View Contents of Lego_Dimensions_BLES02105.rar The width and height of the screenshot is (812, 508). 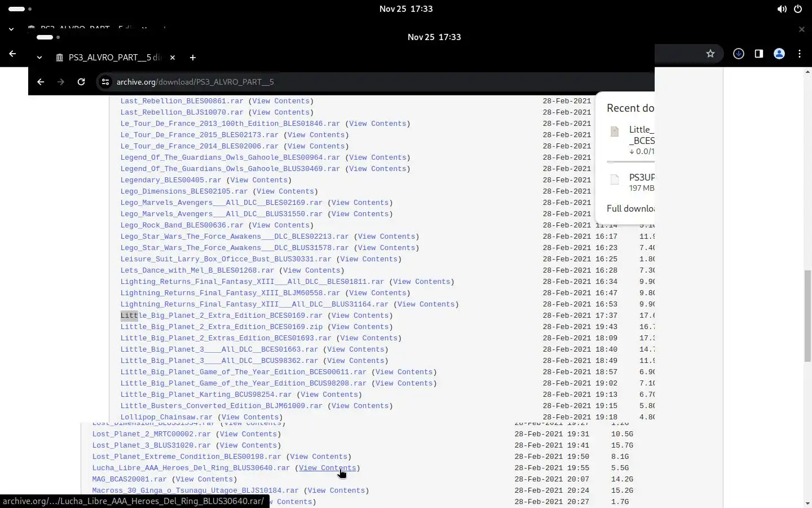(285, 191)
